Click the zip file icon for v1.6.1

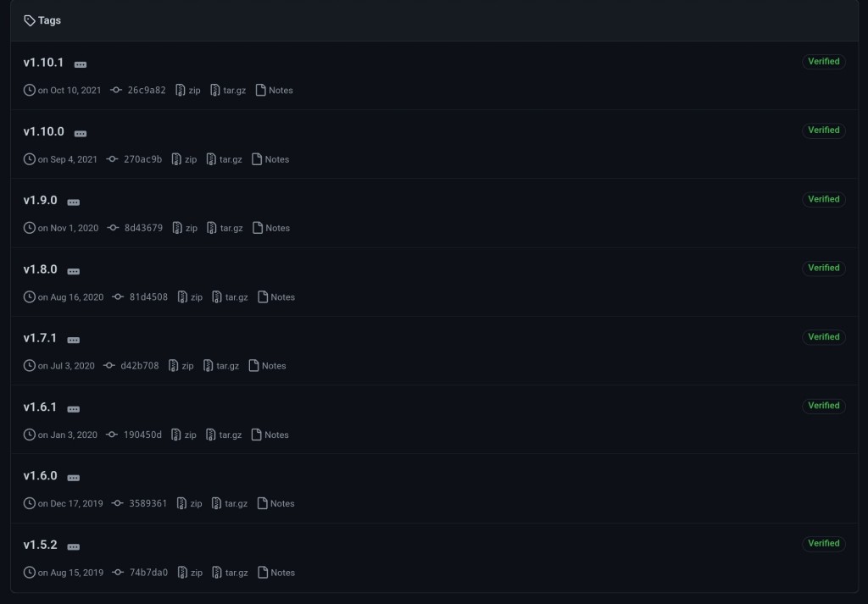[176, 435]
